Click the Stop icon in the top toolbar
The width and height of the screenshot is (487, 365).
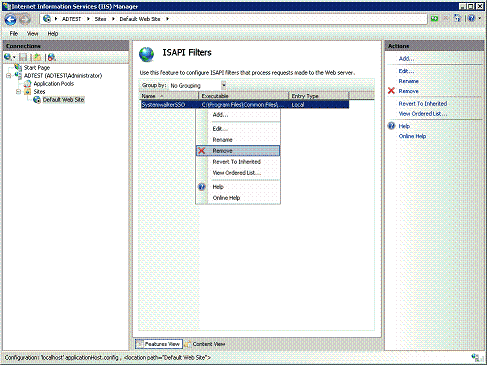pos(446,19)
